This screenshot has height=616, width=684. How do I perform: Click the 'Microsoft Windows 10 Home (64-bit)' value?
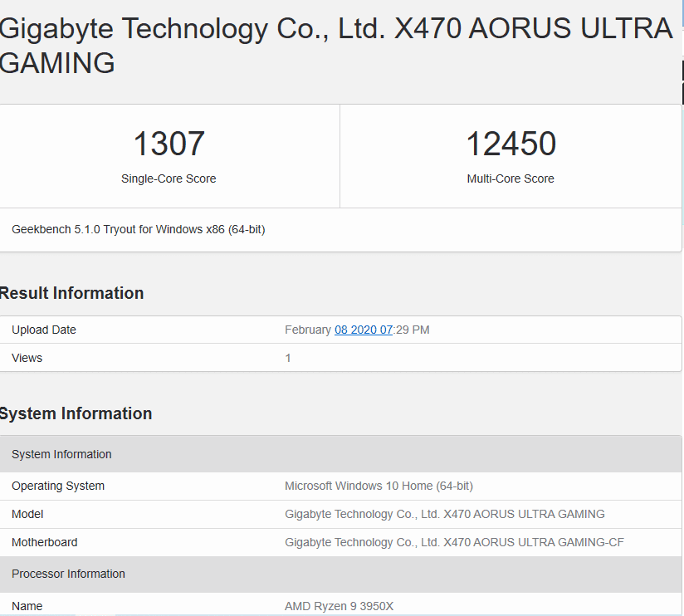[379, 486]
